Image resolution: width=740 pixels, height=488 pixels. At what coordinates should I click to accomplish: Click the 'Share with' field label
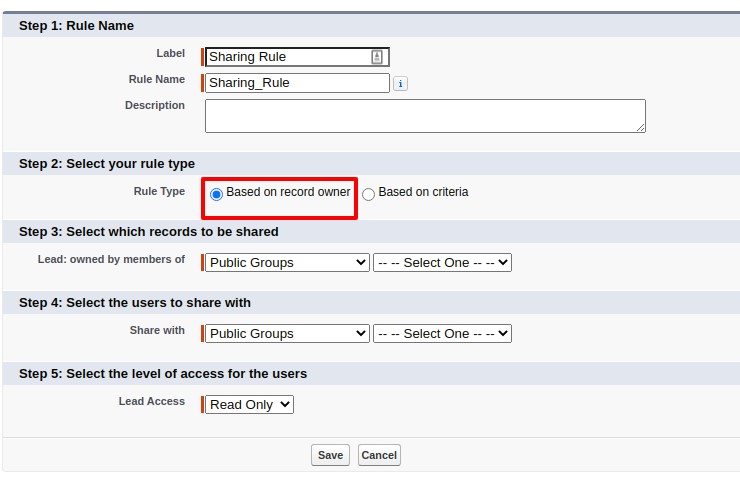[x=157, y=331]
